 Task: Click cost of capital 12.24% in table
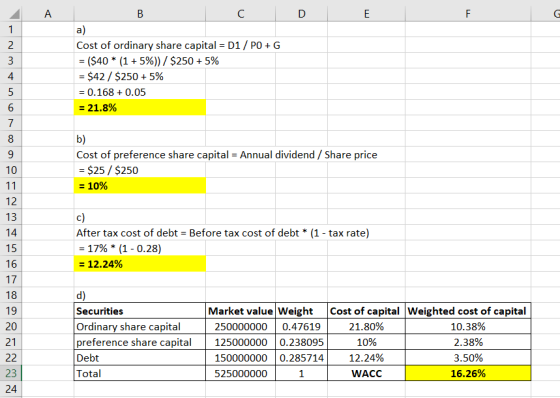coord(366,358)
